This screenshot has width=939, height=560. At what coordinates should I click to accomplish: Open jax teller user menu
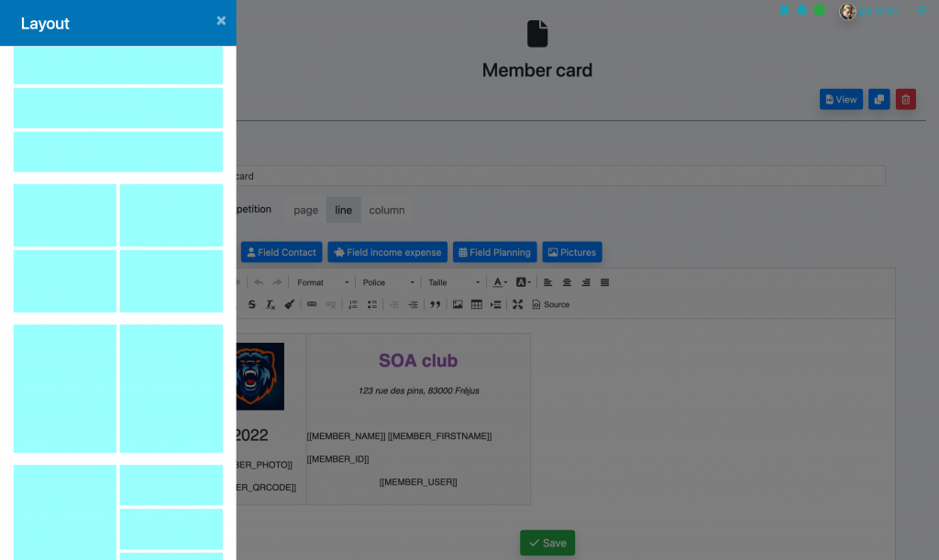[x=869, y=11]
